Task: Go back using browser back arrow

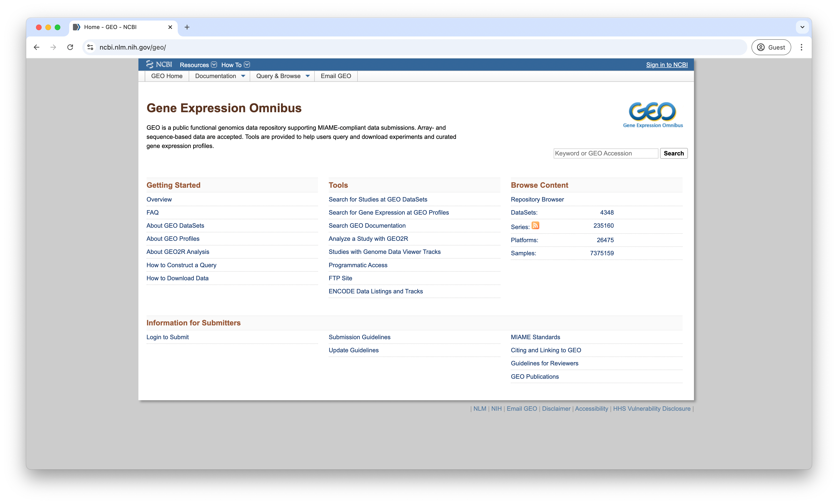Action: (37, 47)
